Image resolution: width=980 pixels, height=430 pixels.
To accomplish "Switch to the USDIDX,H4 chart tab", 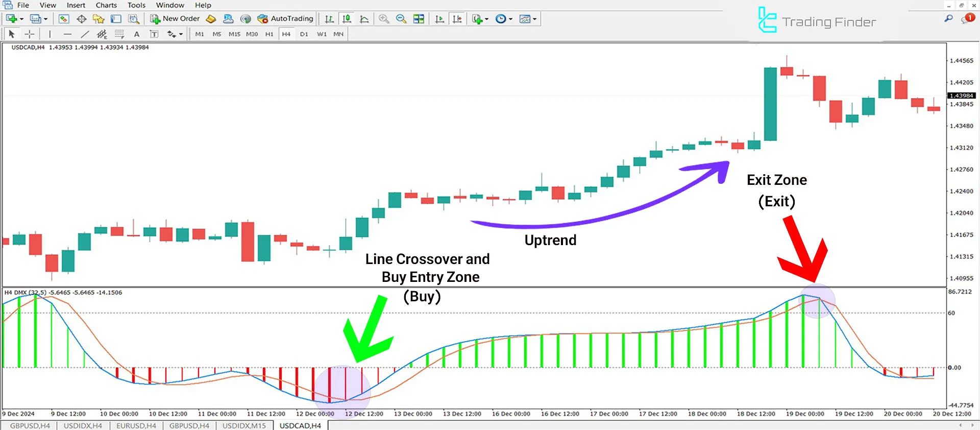I will 83,425.
